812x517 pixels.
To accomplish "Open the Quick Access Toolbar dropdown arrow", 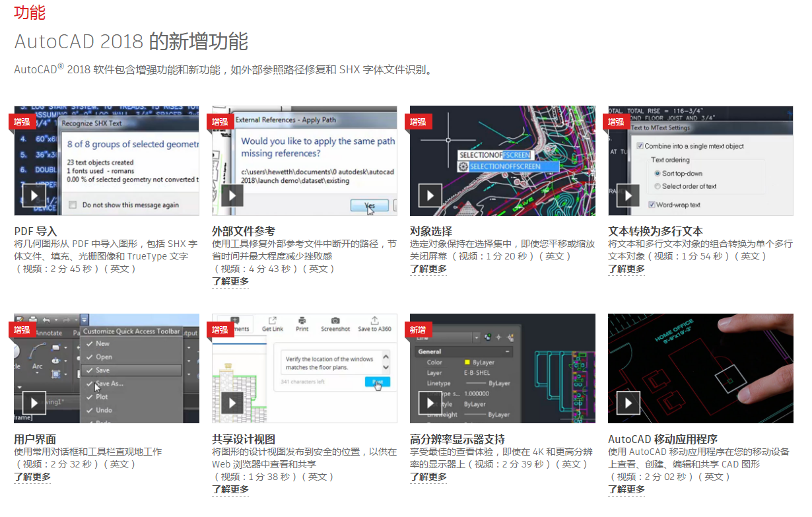I will (85, 319).
